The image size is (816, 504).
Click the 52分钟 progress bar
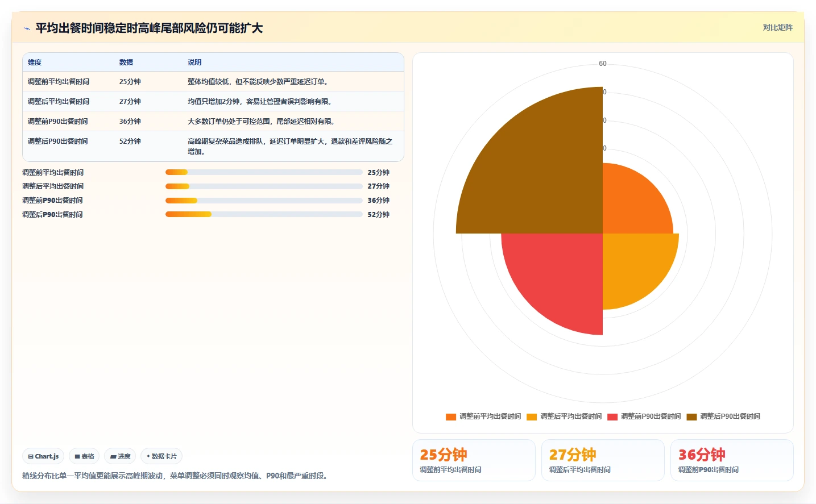click(x=264, y=214)
